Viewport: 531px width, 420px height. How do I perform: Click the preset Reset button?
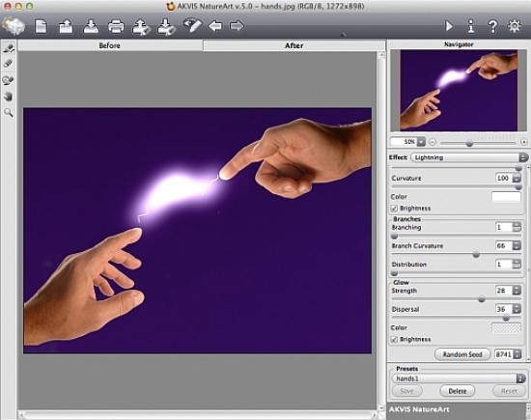click(509, 391)
